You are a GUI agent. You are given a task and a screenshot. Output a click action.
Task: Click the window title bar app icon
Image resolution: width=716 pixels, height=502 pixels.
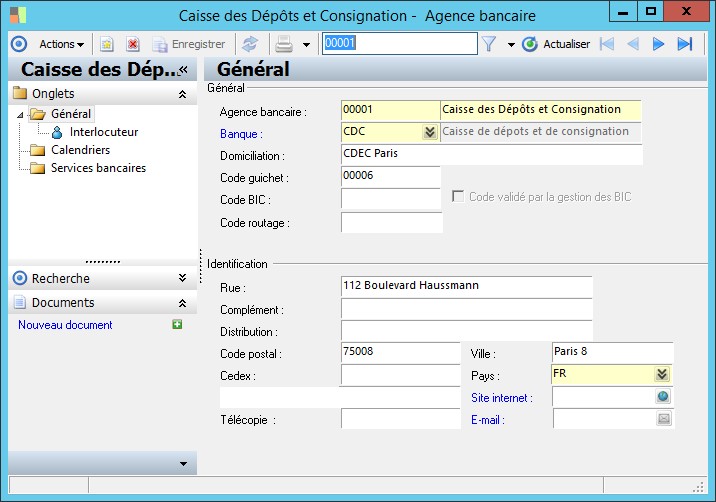[x=18, y=15]
